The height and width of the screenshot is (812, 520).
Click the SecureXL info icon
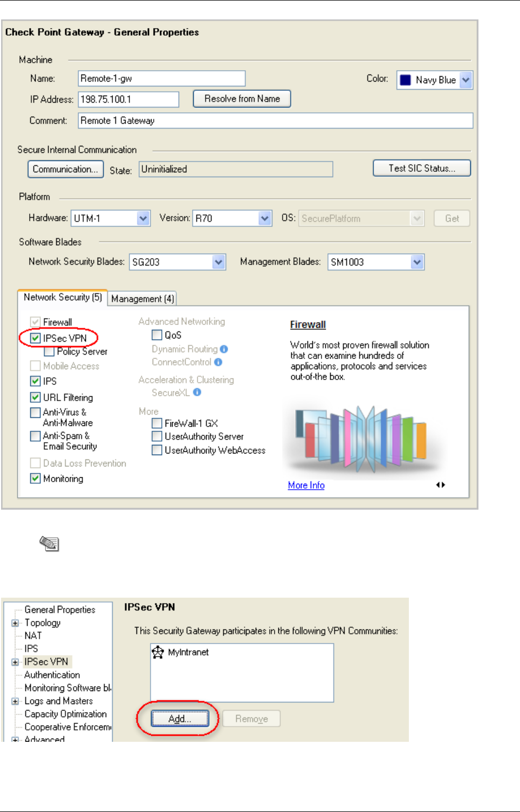coord(197,393)
